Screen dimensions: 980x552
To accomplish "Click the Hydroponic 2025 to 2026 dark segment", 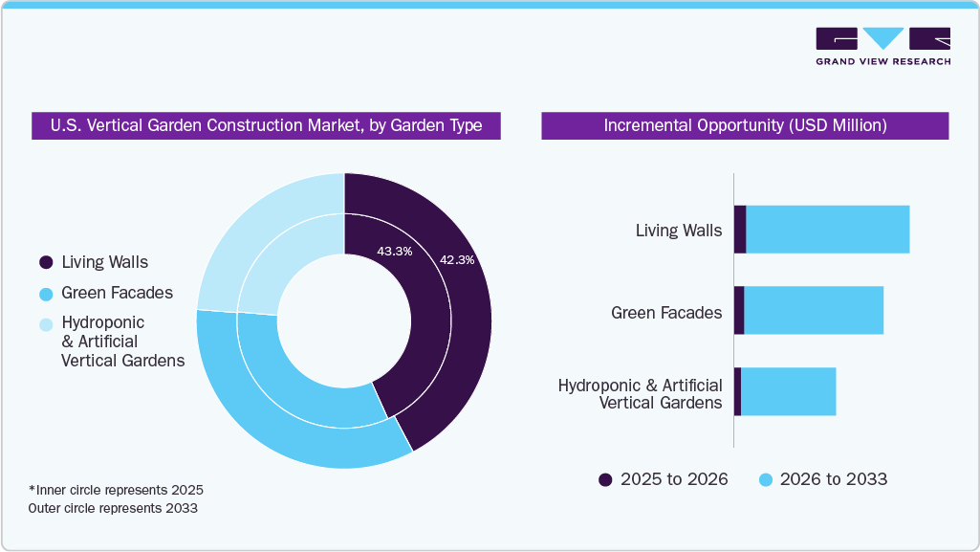I will 737,392.
